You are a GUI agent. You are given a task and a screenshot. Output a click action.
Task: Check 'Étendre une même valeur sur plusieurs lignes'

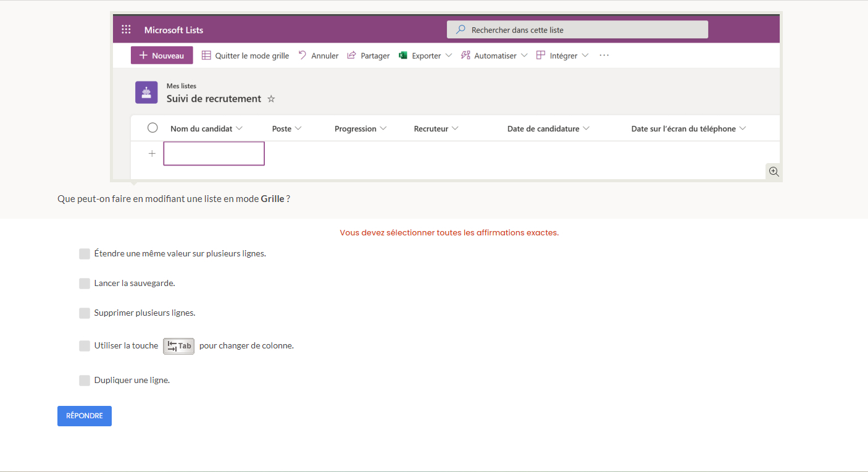click(85, 254)
